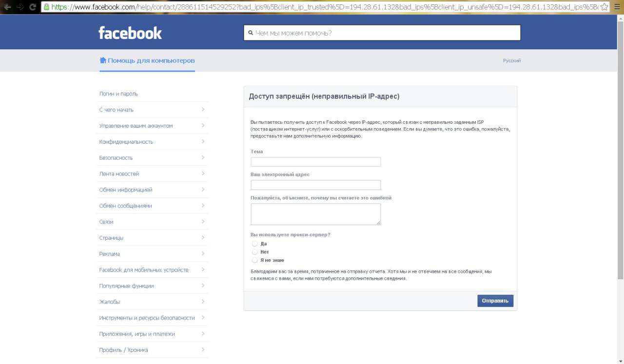Focus the Тема input field

click(315, 162)
